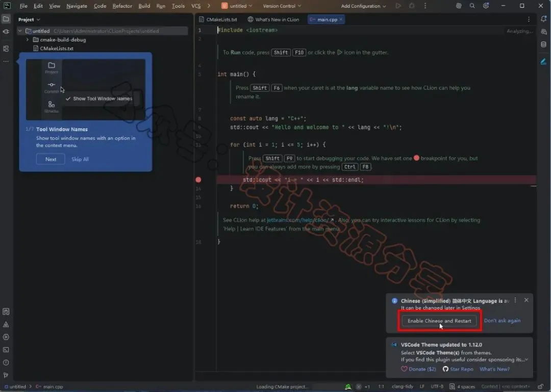The image size is (551, 392).
Task: Click the blue pen icon on right stripe
Action: pos(544,62)
